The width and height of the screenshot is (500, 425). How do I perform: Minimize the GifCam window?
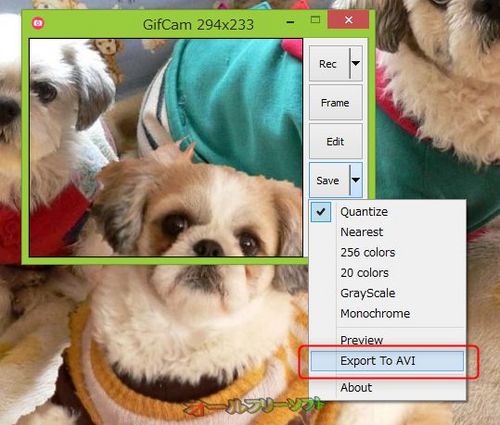coord(290,22)
